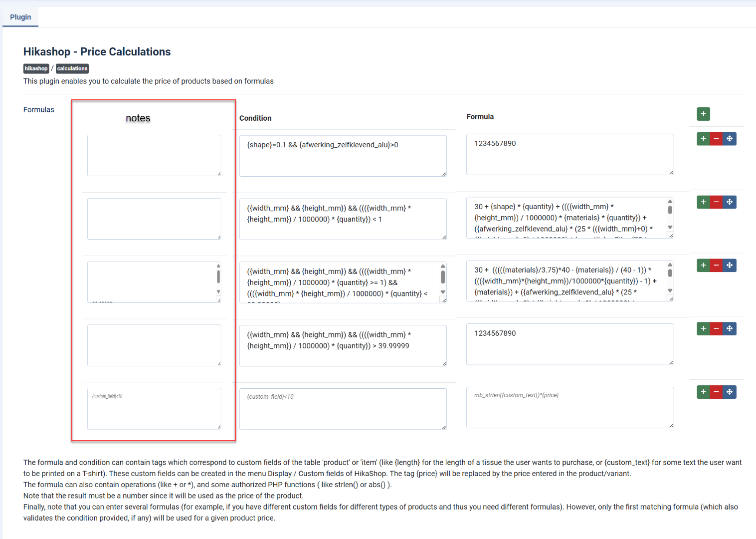Focus the notes field for the {shape}=0.1 row
756x539 pixels.
(154, 155)
